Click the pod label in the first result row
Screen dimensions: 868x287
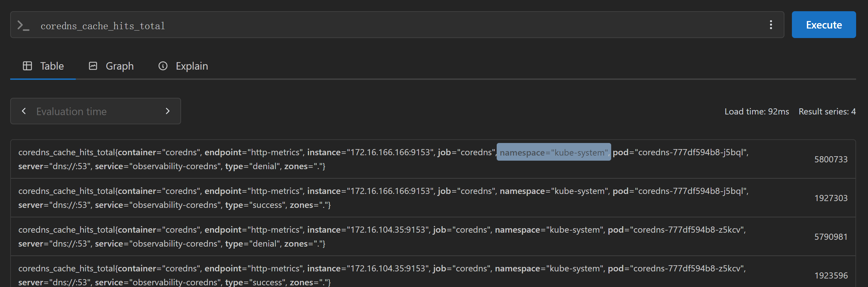(679, 153)
